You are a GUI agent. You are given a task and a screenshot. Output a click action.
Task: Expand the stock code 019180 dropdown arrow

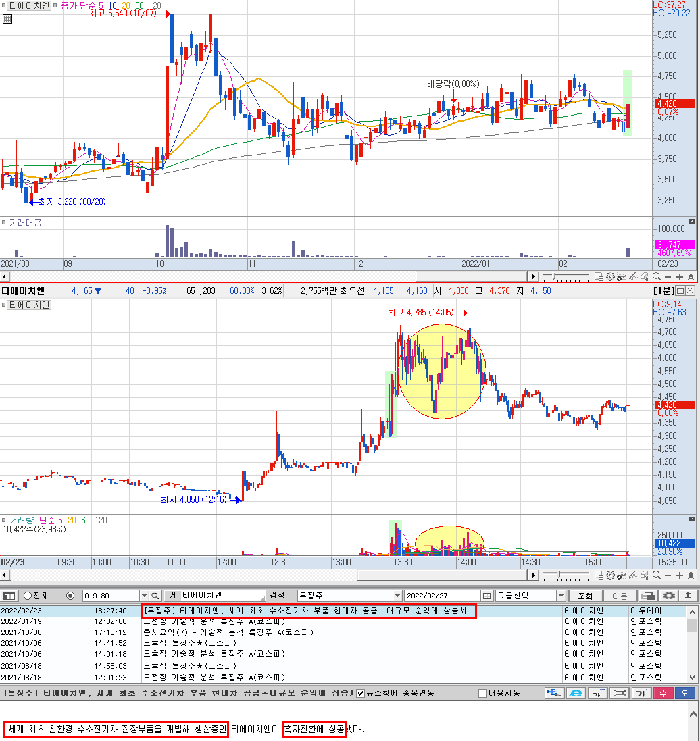coord(144,596)
